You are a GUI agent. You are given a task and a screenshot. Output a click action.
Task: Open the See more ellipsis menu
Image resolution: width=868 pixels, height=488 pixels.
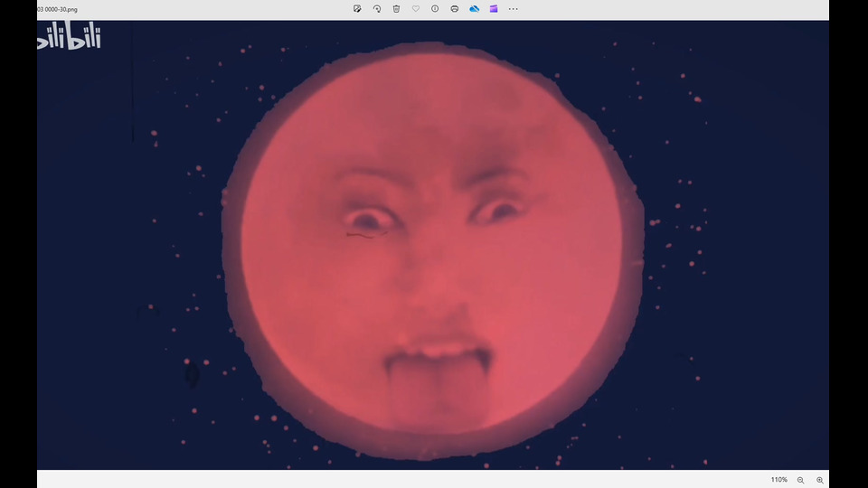(x=514, y=9)
